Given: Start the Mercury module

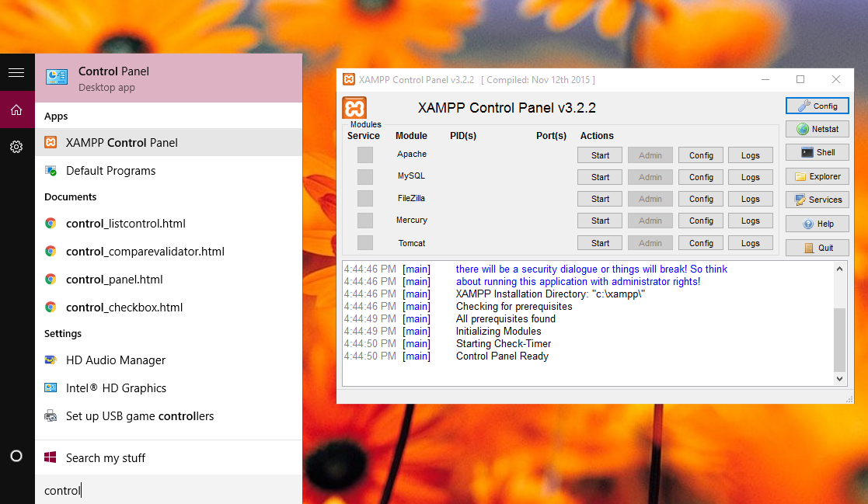Looking at the screenshot, I should 599,221.
